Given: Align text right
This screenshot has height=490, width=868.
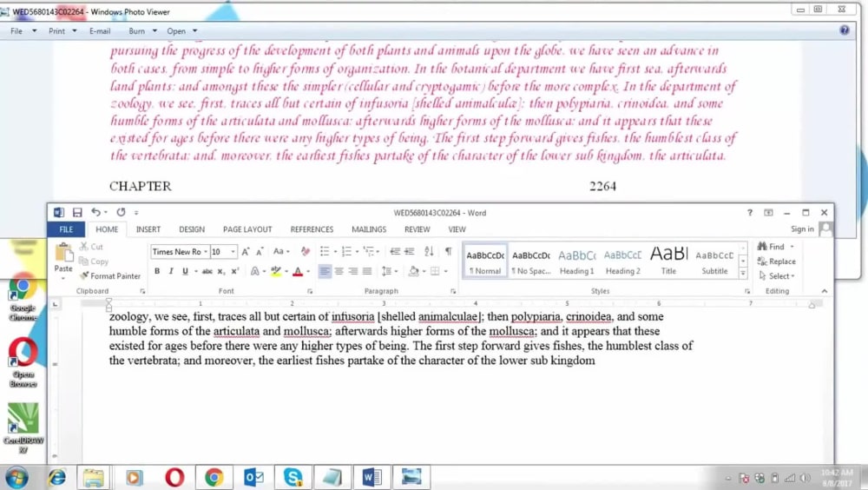Looking at the screenshot, I should (x=352, y=271).
